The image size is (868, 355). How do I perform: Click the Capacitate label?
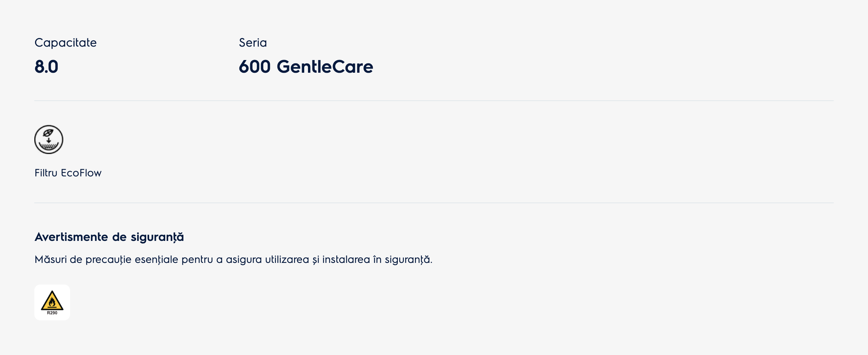[x=66, y=43]
